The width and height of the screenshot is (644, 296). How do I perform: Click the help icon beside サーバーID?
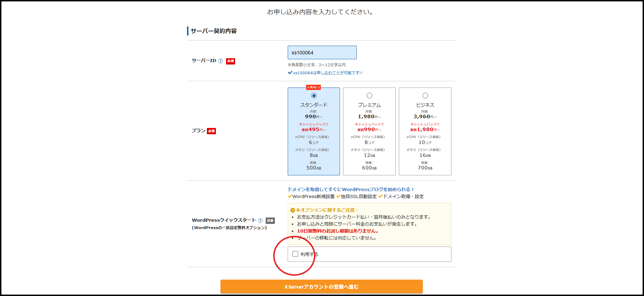(x=220, y=61)
